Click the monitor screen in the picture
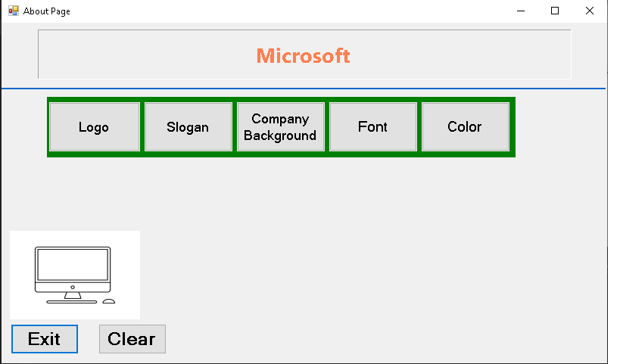The width and height of the screenshot is (620, 364). (73, 265)
